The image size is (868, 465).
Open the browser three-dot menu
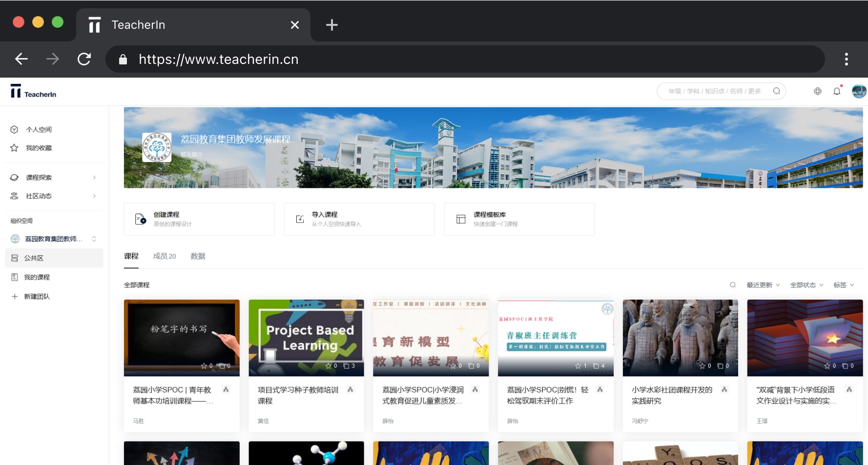pyautogui.click(x=846, y=60)
